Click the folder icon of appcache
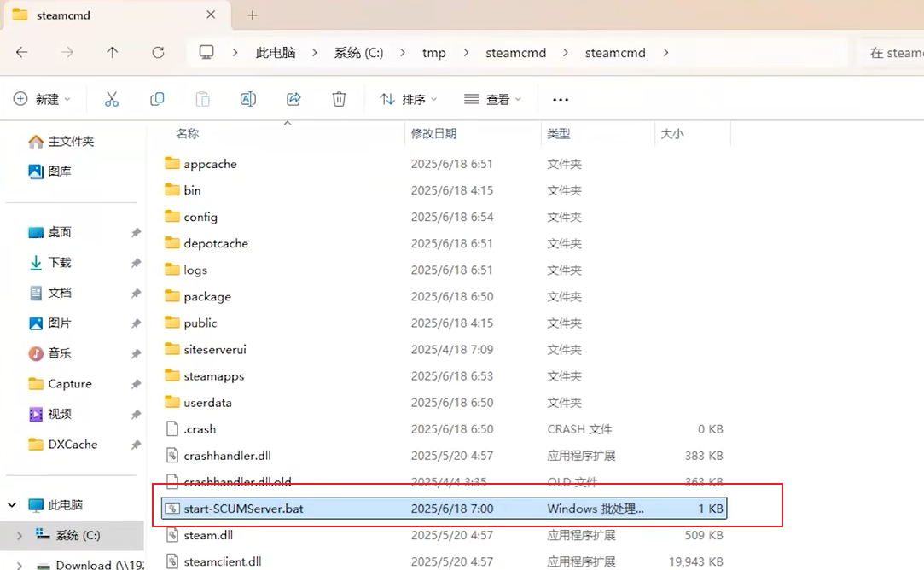924x570 pixels. pos(172,163)
